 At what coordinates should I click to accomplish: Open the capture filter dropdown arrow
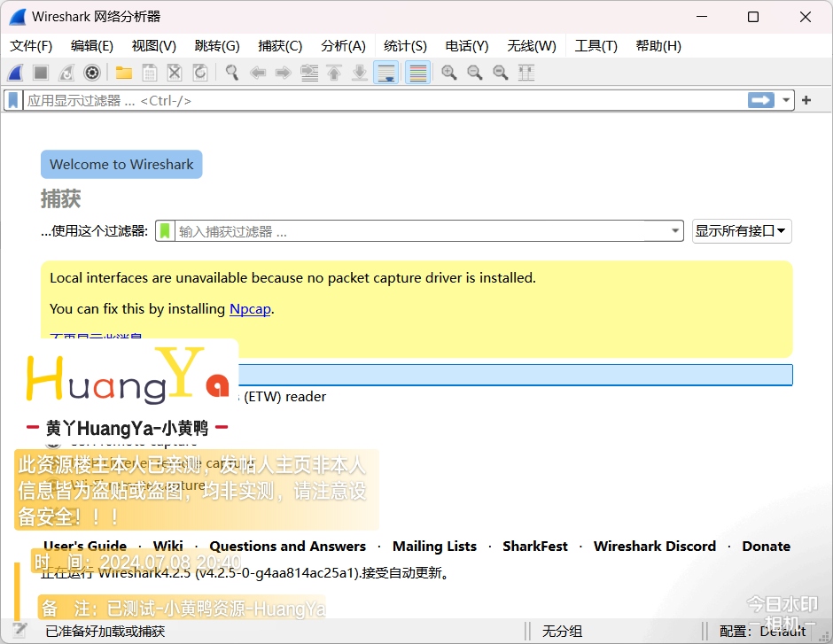pos(675,231)
